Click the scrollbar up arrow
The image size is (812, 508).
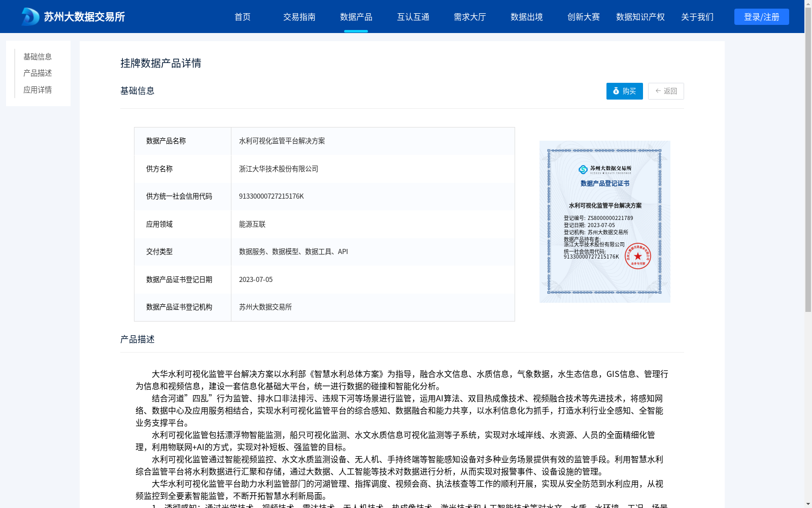coord(808,3)
